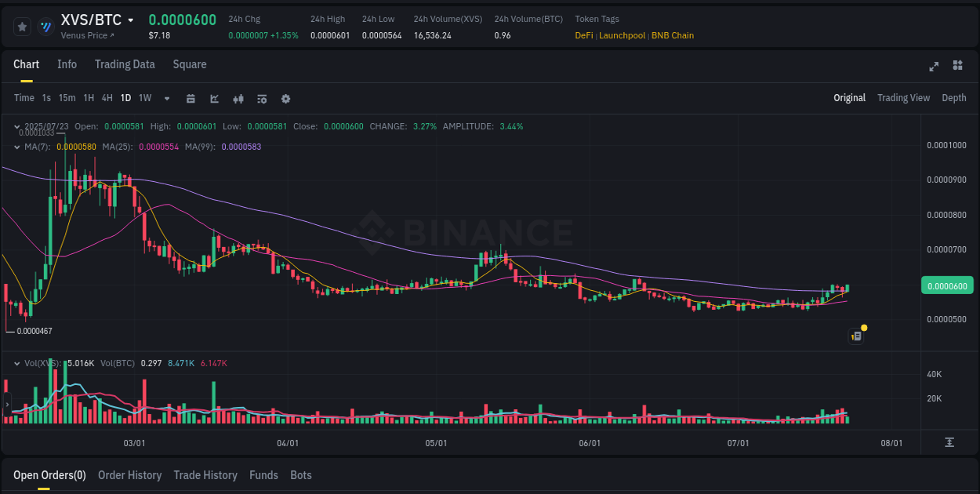Select the line chart indicator icon
The image size is (980, 494).
(x=213, y=98)
